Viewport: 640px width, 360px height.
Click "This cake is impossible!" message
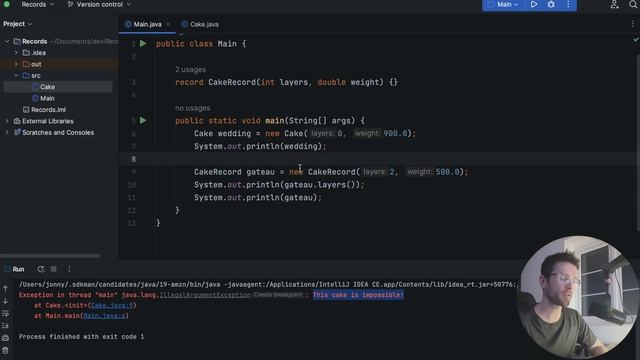click(x=358, y=295)
